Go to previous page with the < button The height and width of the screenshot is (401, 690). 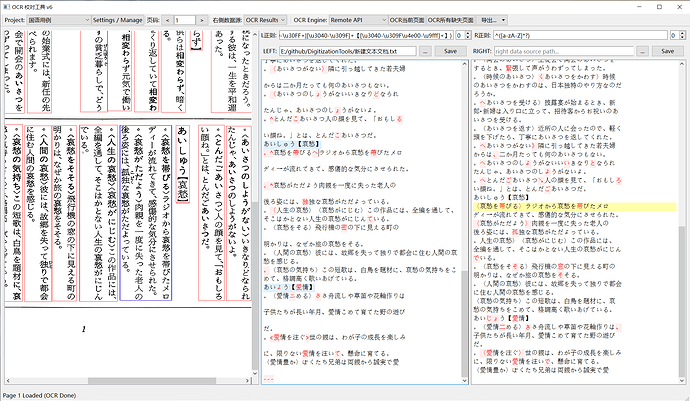(168, 20)
